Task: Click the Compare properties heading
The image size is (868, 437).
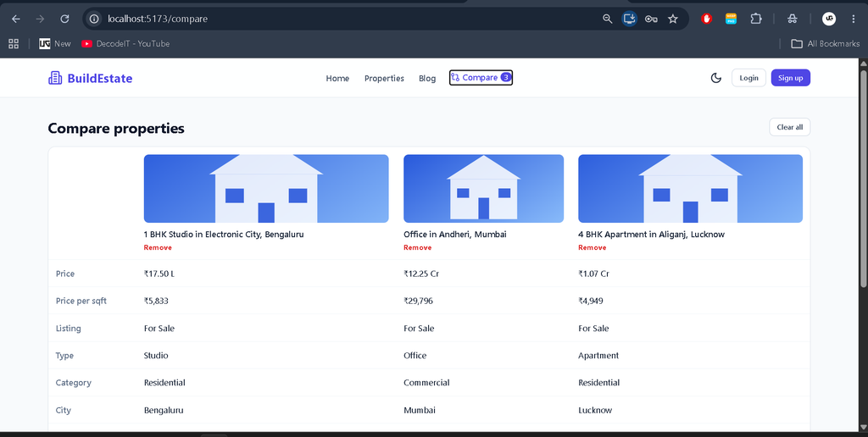Action: [x=116, y=129]
